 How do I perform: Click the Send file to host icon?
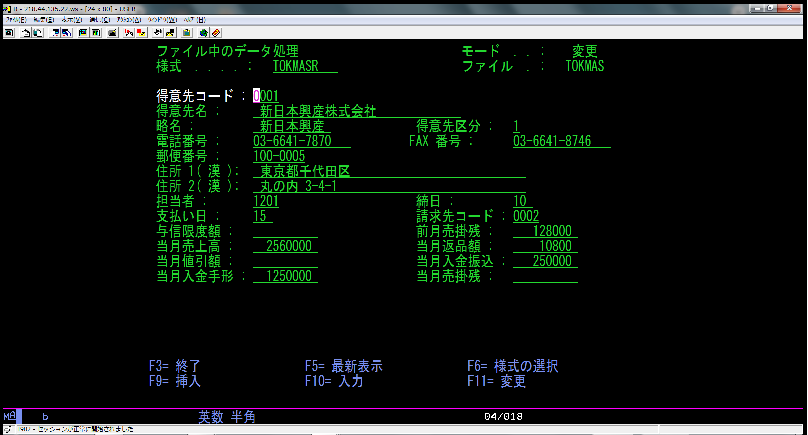[56, 32]
